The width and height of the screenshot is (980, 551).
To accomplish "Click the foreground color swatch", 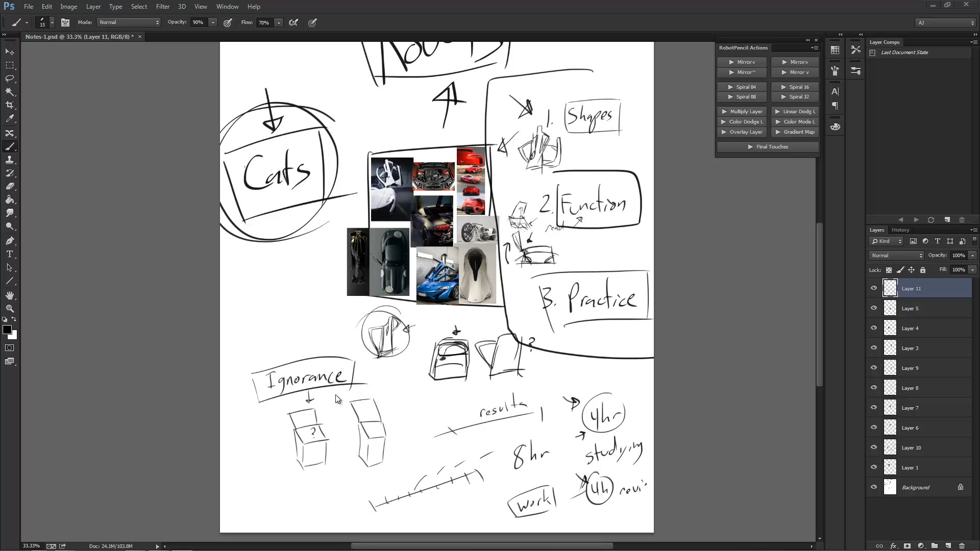I will tap(7, 330).
